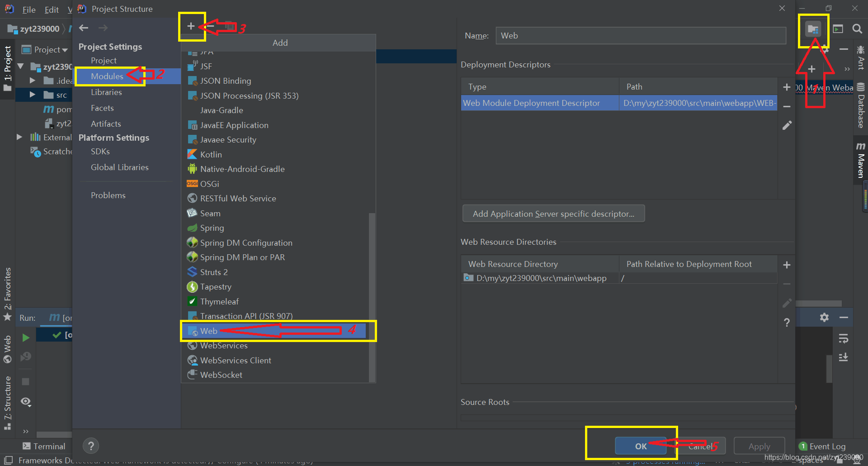The image size is (868, 466).
Task: Open the File menu
Action: coord(28,10)
